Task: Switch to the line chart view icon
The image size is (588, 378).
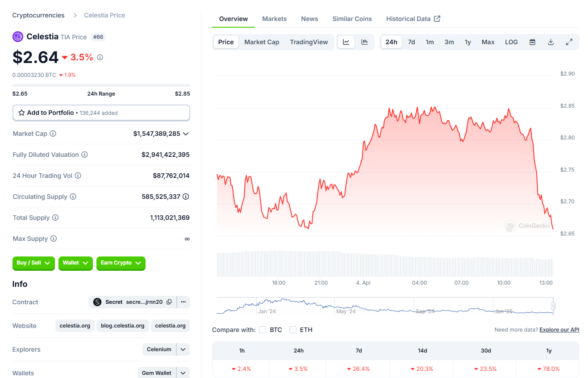Action: point(346,42)
